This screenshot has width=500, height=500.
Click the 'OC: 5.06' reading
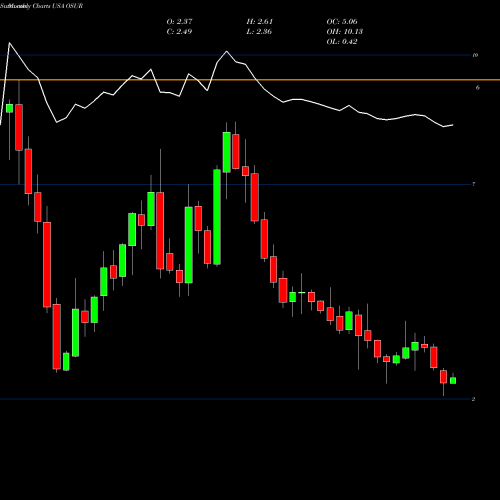342,21
